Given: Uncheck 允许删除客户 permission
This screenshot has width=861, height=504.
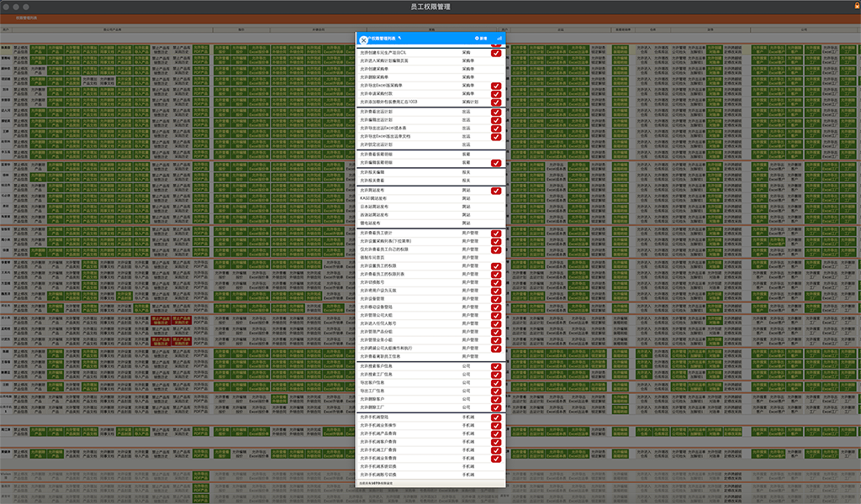Looking at the screenshot, I should coord(496,399).
